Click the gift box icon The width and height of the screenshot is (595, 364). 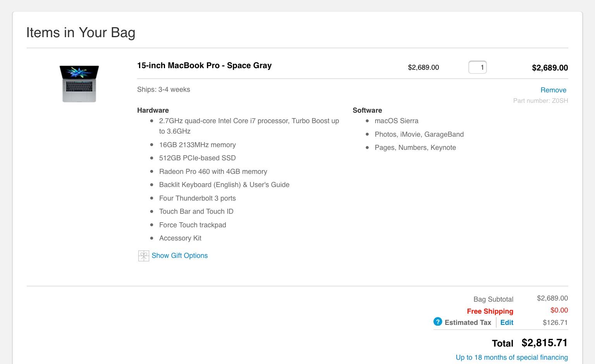point(143,256)
